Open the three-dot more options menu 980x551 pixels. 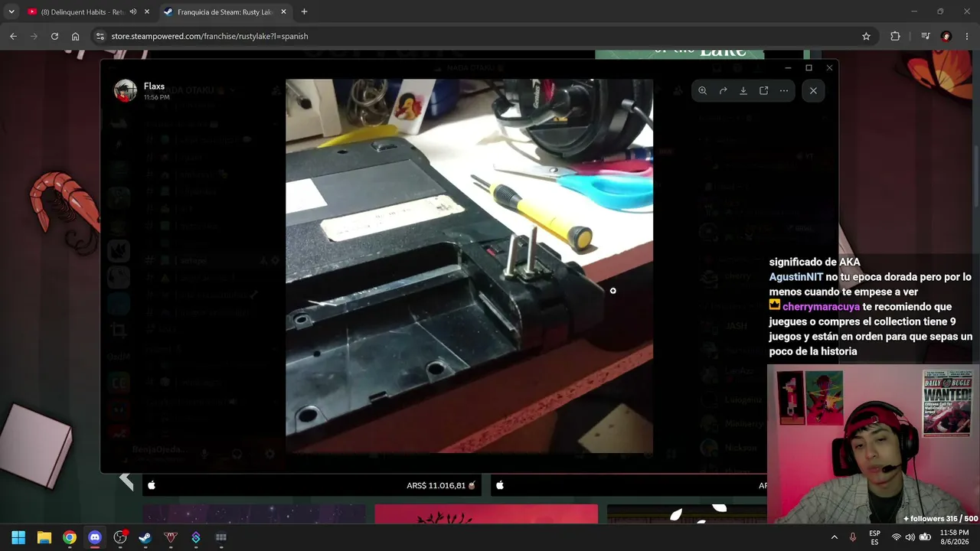[784, 90]
